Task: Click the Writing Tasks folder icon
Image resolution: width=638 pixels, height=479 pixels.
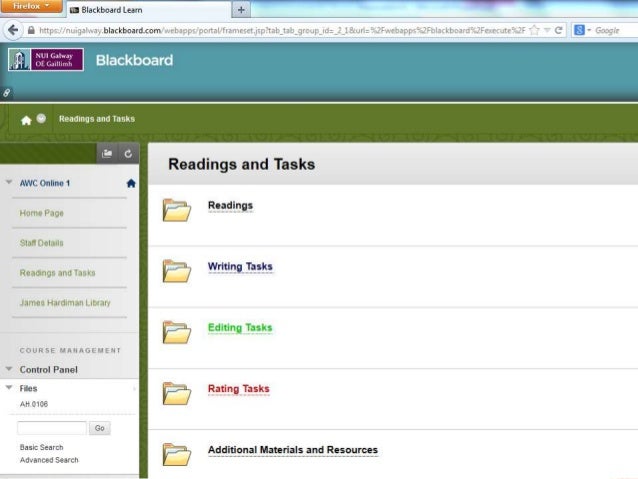Action: click(x=177, y=271)
